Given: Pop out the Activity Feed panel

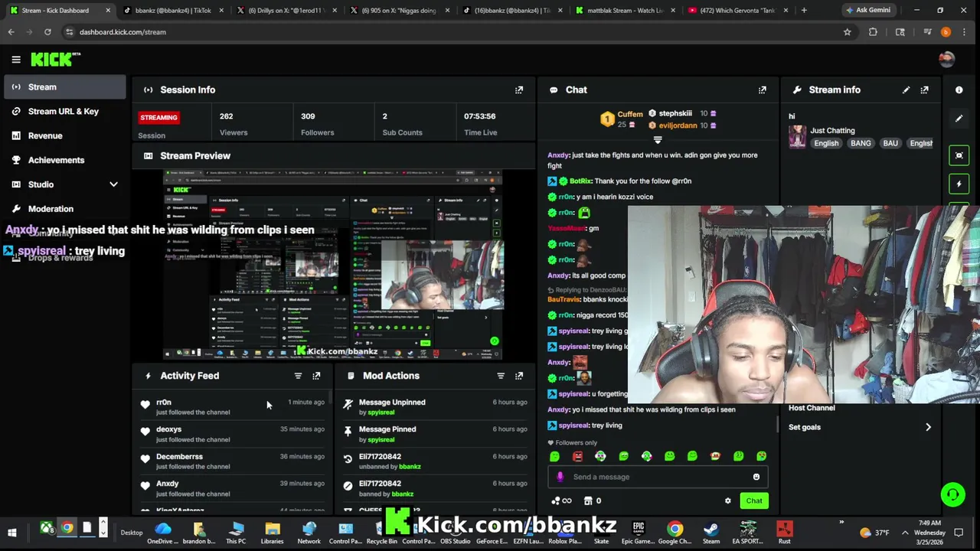Looking at the screenshot, I should [316, 376].
